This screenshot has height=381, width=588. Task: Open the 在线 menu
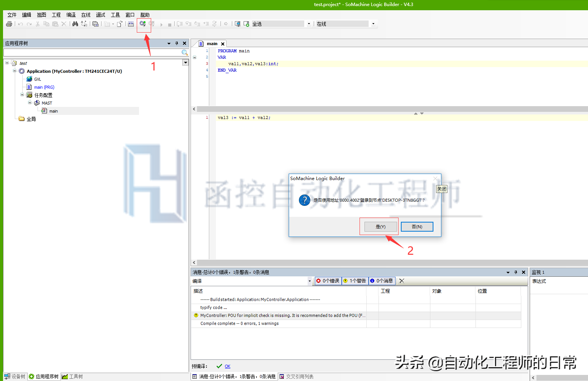pyautogui.click(x=86, y=15)
